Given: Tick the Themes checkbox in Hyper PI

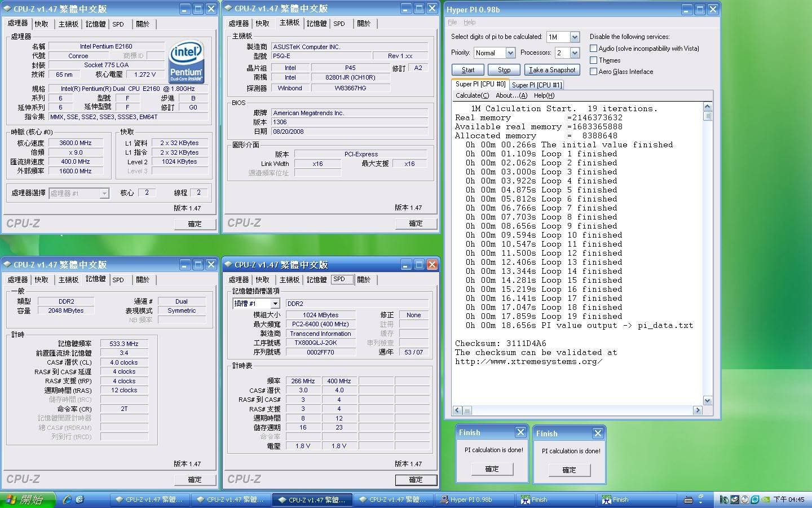Looking at the screenshot, I should 593,60.
